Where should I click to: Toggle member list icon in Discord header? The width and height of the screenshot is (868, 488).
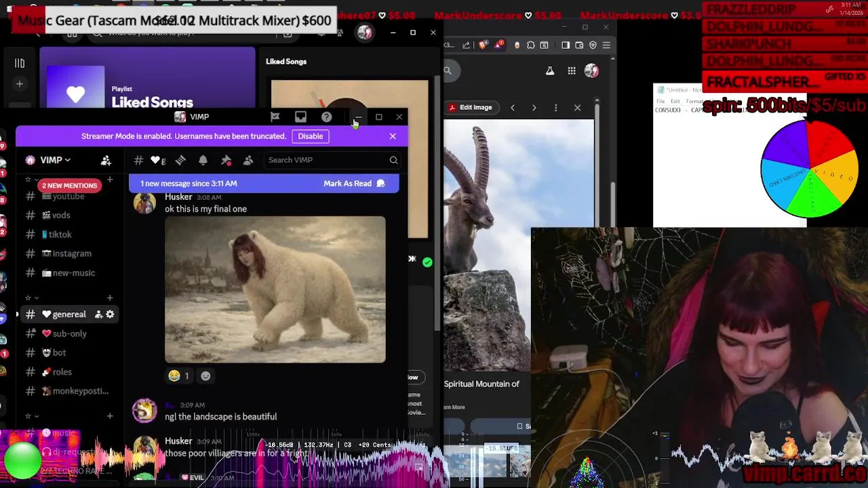coord(248,160)
